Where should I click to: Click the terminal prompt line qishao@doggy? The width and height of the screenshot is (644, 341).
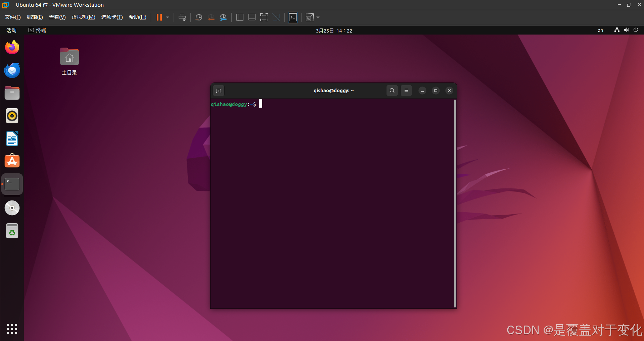click(233, 104)
